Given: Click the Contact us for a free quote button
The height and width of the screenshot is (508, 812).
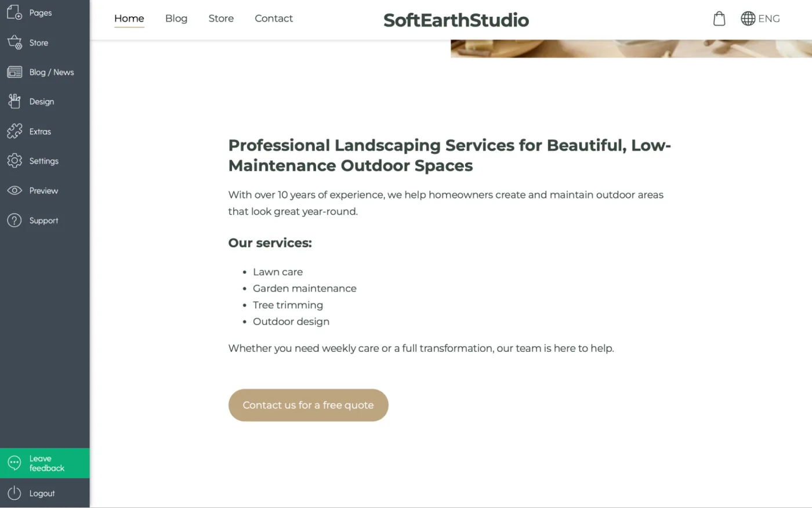Looking at the screenshot, I should (x=308, y=405).
